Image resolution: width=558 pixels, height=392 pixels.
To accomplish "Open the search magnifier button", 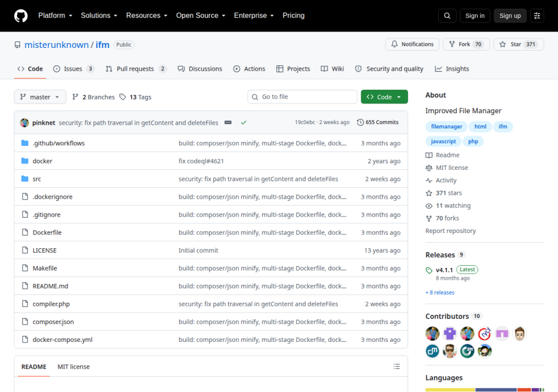I will [447, 16].
